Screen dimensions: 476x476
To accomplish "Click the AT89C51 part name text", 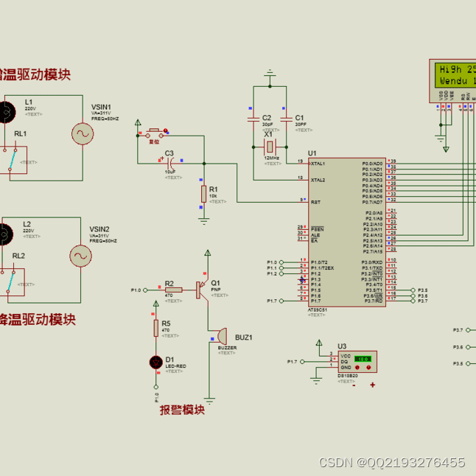I will click(318, 310).
